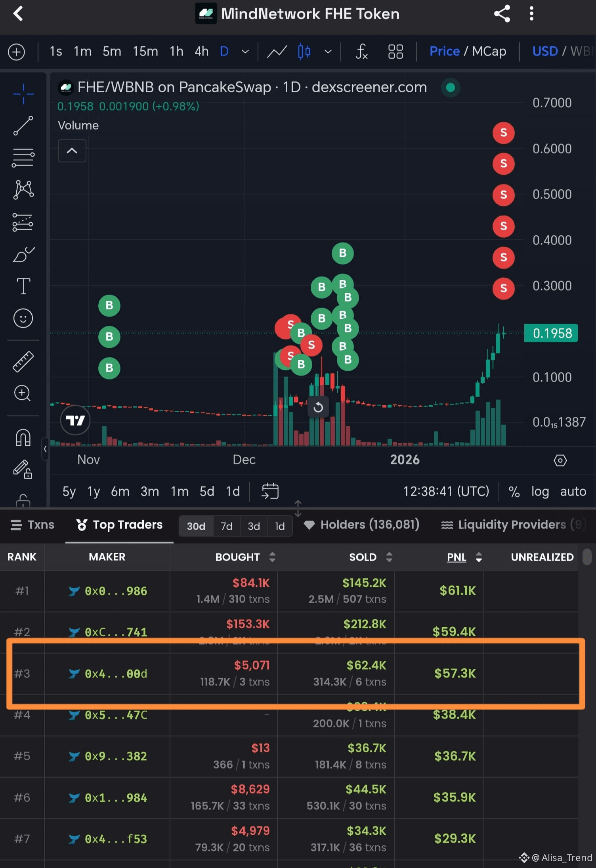Open the go-to-date calendar icon
Image resolution: width=596 pixels, height=868 pixels.
pos(270,491)
